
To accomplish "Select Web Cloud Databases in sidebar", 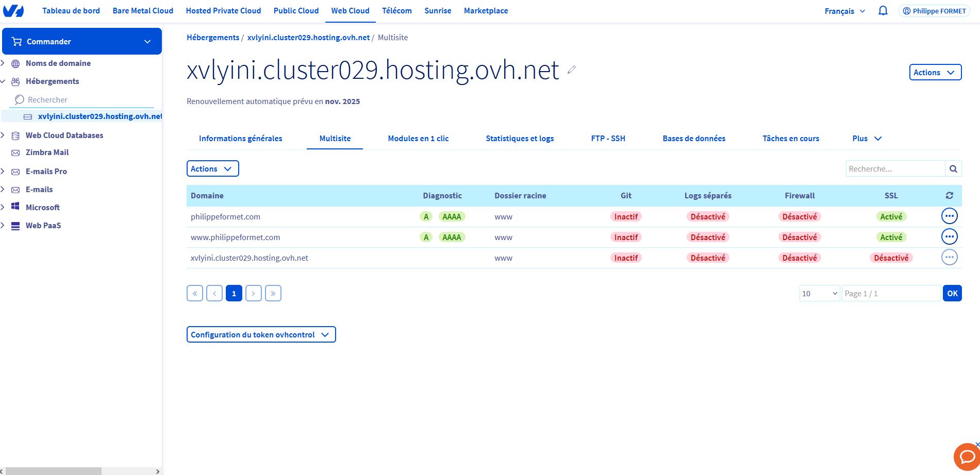I will (64, 135).
